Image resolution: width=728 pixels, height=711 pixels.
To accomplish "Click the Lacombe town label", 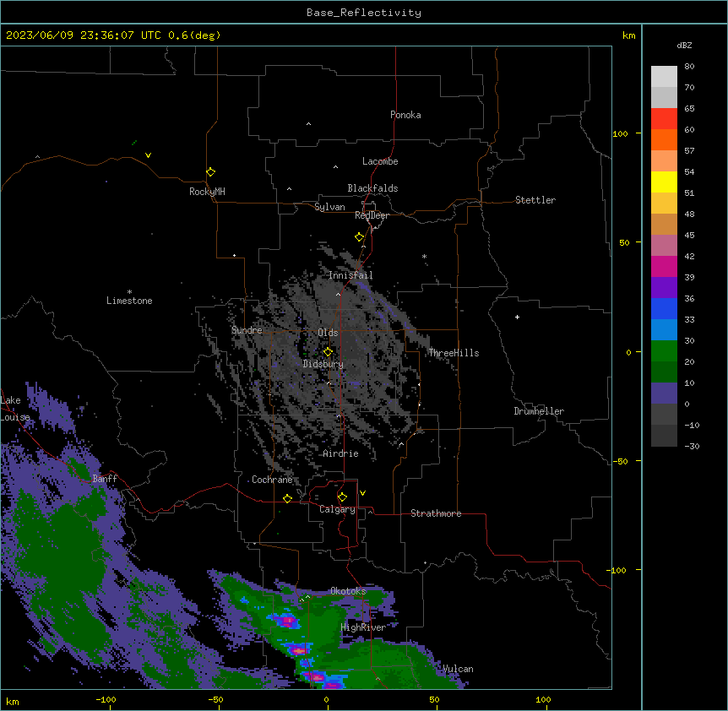I will [x=380, y=161].
